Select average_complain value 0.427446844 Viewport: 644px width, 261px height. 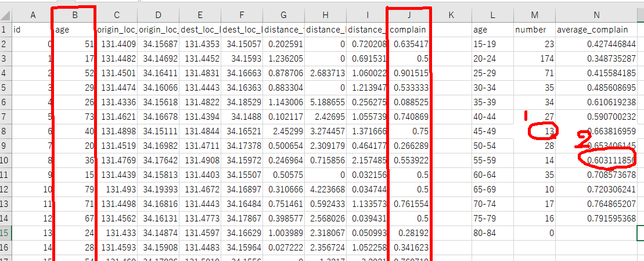coord(596,44)
